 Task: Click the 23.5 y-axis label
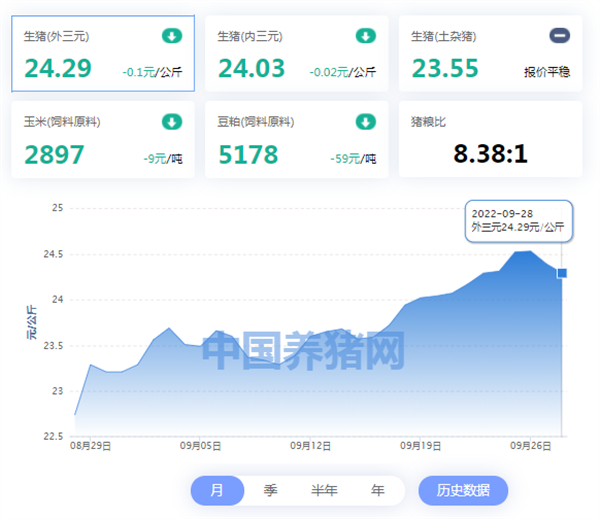(53, 346)
